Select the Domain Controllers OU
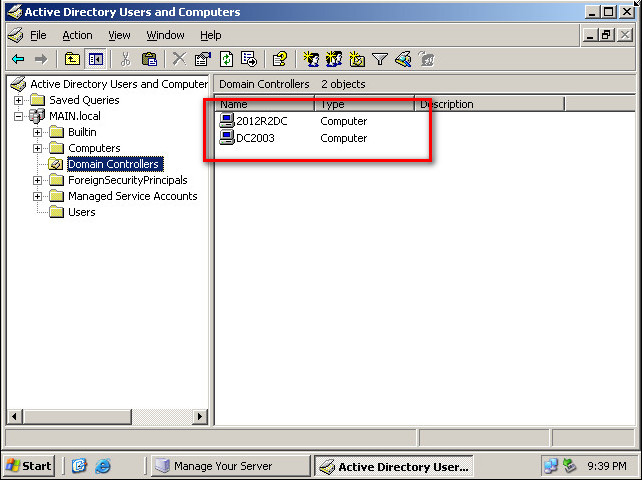The width and height of the screenshot is (642, 480). click(x=113, y=164)
